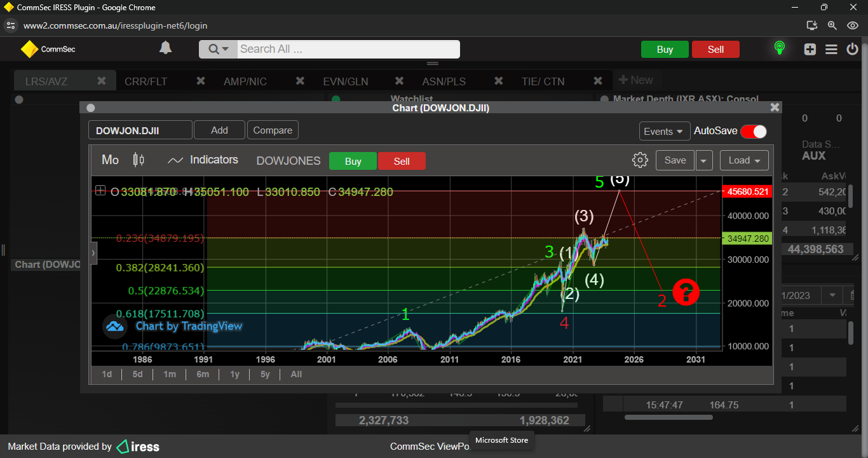Close the EVN/GLN tab
Image resolution: width=868 pixels, height=458 pixels.
click(400, 81)
